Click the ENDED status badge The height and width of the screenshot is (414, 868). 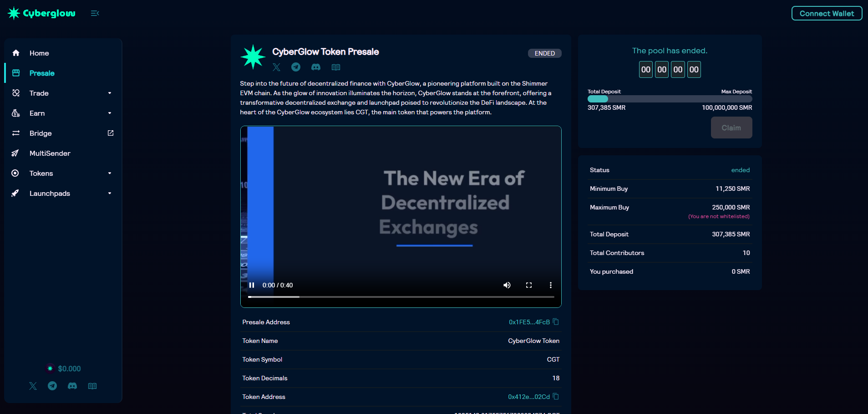click(545, 53)
